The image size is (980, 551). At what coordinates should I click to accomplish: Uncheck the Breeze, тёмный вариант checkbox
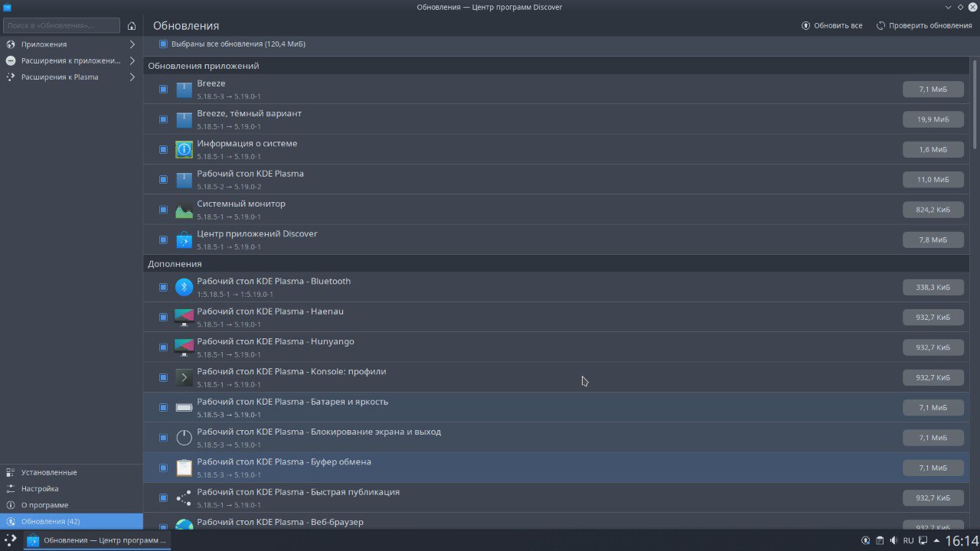[x=163, y=119]
